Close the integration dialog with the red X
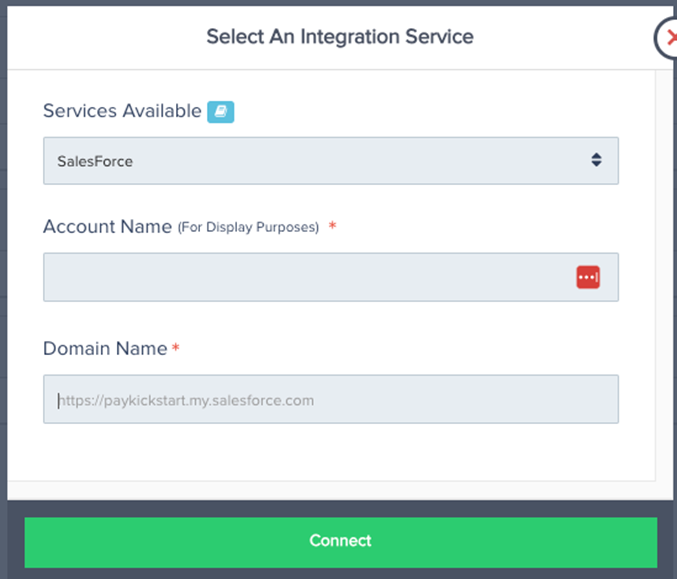The height and width of the screenshot is (579, 677). (x=668, y=38)
